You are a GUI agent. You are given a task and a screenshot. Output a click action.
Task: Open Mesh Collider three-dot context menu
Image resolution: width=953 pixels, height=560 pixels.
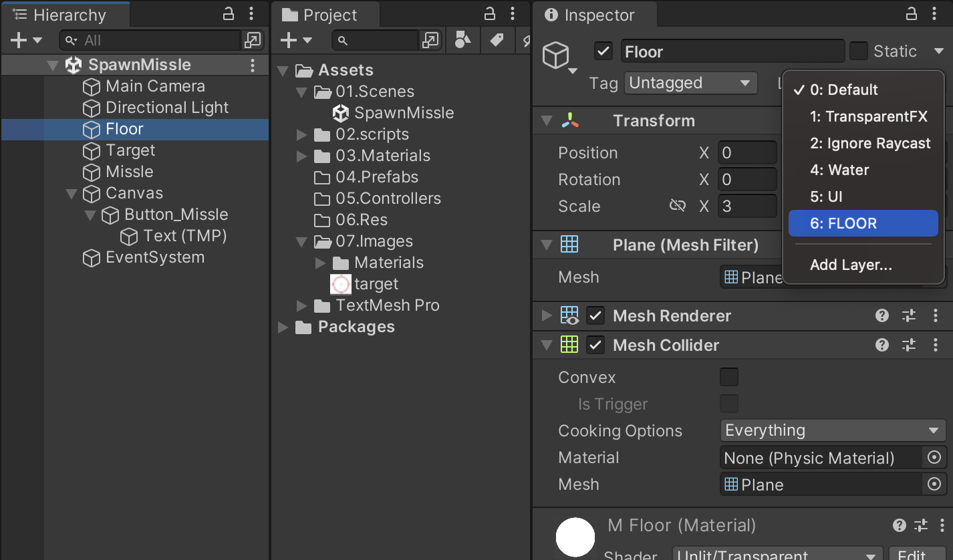(x=936, y=345)
